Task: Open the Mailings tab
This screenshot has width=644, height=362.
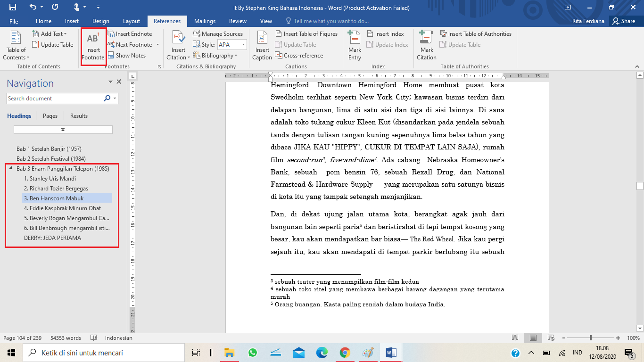Action: (205, 21)
